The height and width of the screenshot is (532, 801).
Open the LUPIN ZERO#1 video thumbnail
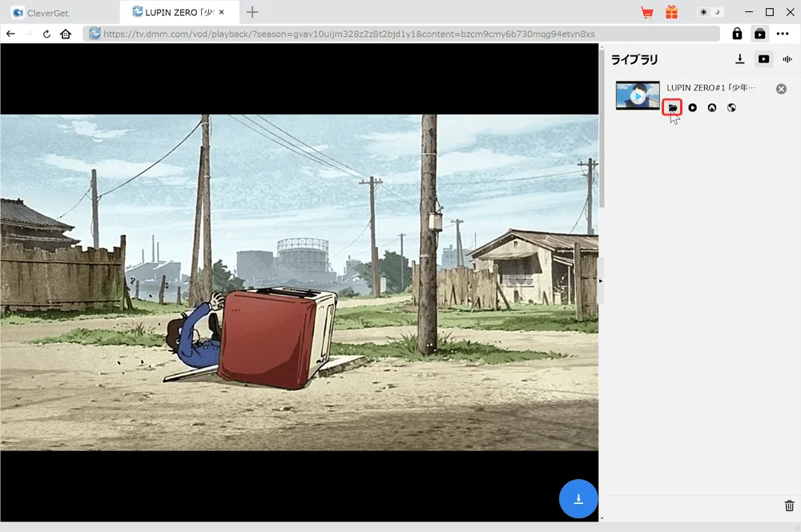(638, 95)
